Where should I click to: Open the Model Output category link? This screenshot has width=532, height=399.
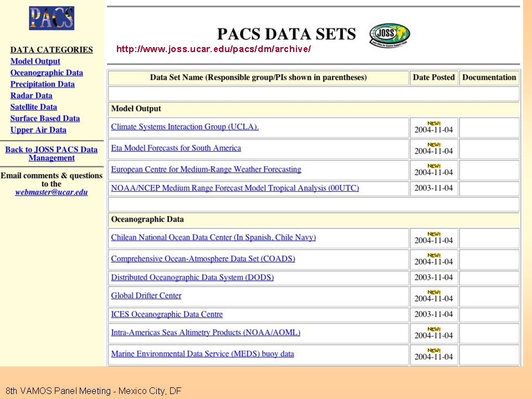click(x=35, y=62)
